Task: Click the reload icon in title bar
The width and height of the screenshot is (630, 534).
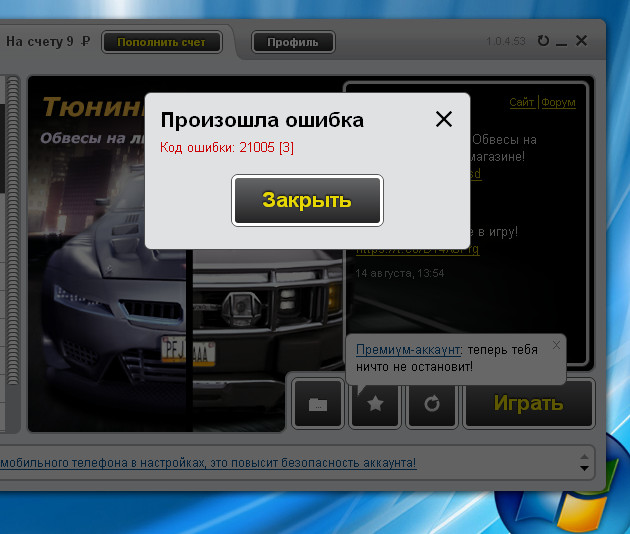Action: [x=543, y=41]
